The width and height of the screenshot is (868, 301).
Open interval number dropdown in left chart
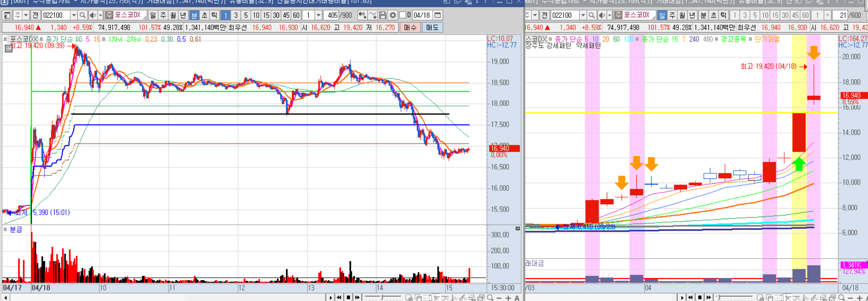coord(319,15)
